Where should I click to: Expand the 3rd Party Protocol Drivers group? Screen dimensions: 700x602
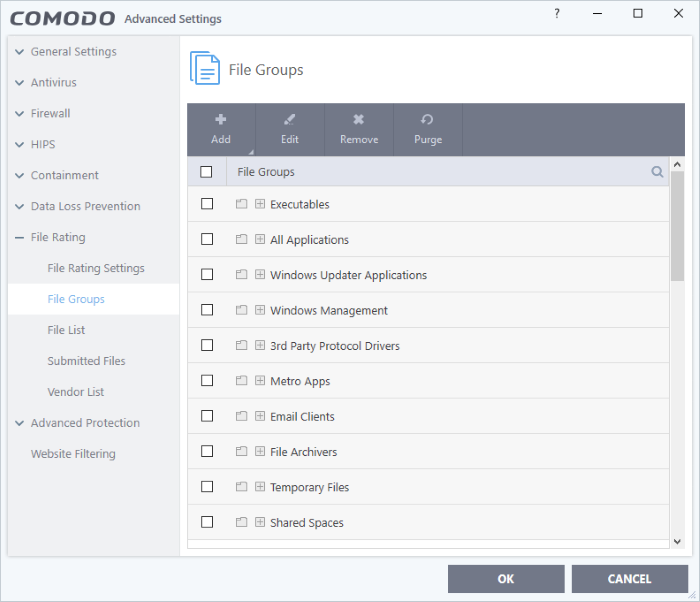click(260, 345)
